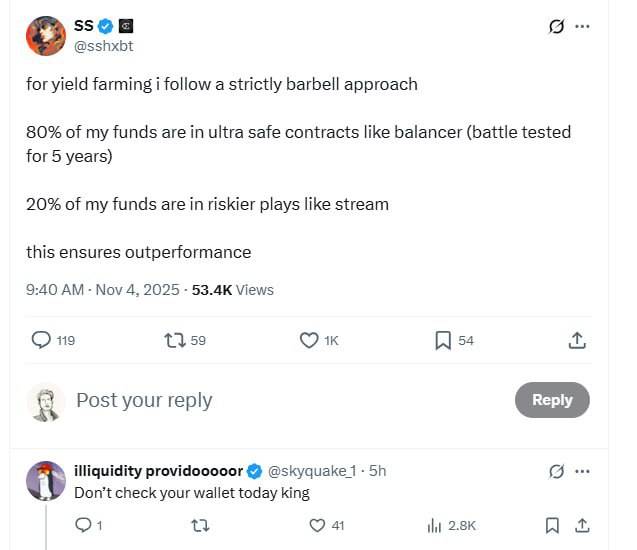Click the Grok icon on the reply
Image resolution: width=637 pixels, height=550 pixels.
[557, 471]
